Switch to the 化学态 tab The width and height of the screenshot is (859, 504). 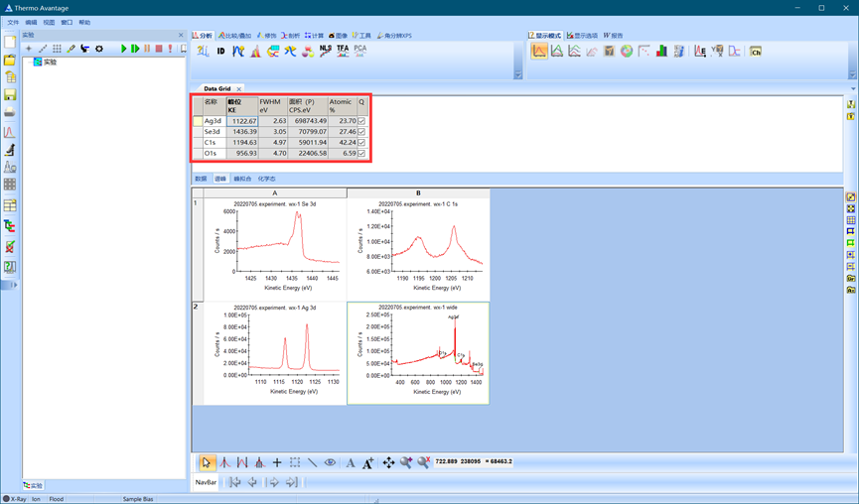tap(267, 179)
